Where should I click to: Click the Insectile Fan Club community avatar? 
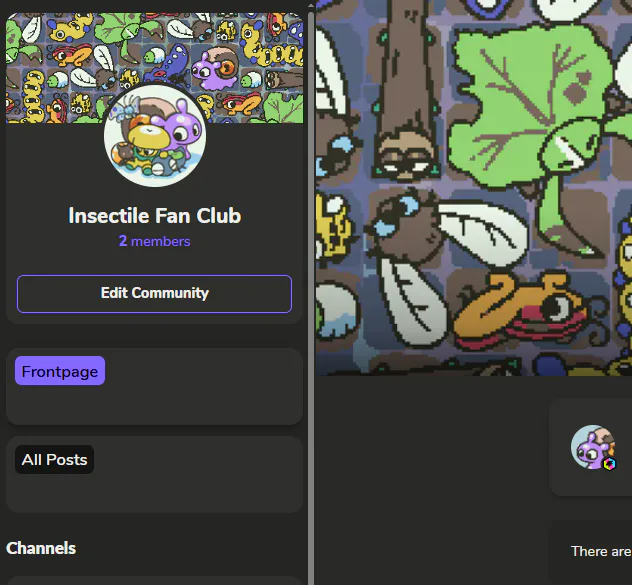click(155, 135)
